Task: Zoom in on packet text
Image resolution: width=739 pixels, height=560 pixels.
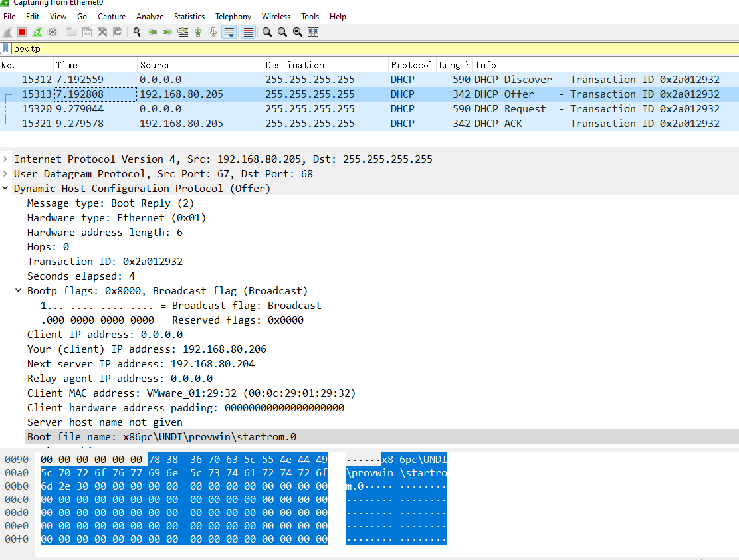Action: pos(267,32)
